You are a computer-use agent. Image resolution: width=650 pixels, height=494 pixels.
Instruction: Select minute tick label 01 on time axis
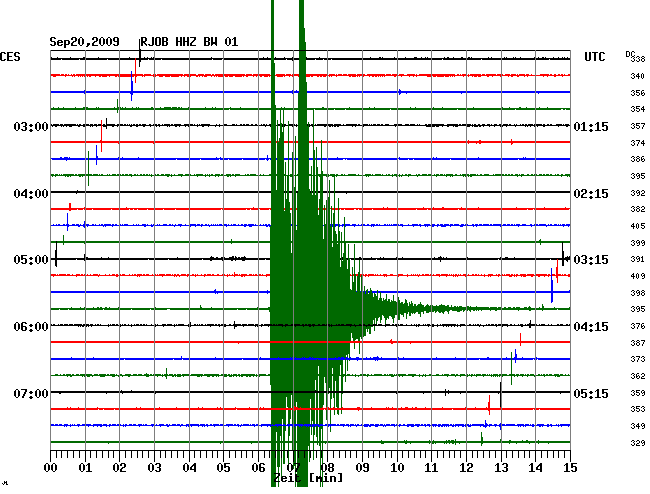(x=85, y=468)
